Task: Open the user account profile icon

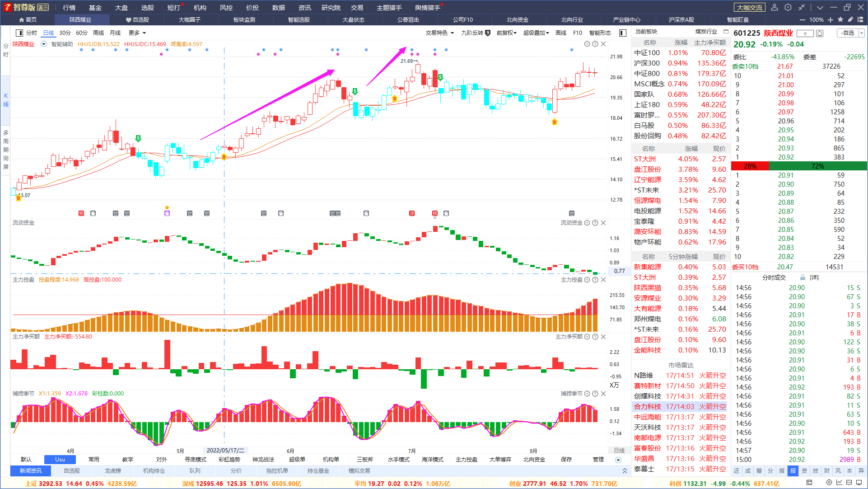Action: coord(775,7)
